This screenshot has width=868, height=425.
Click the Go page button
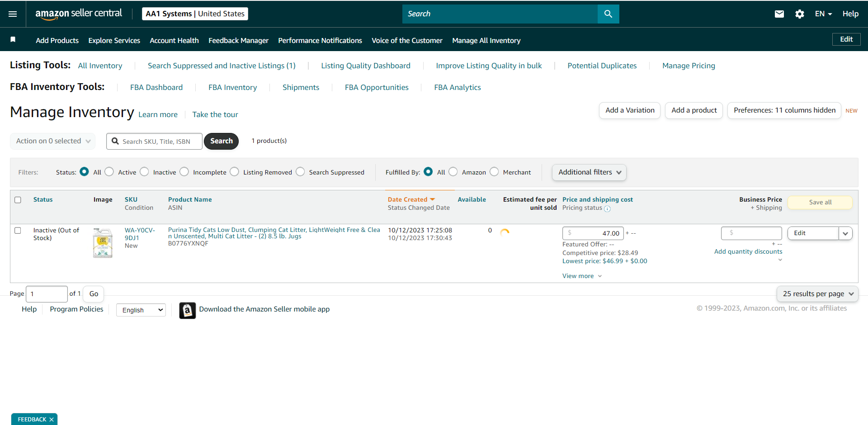94,294
